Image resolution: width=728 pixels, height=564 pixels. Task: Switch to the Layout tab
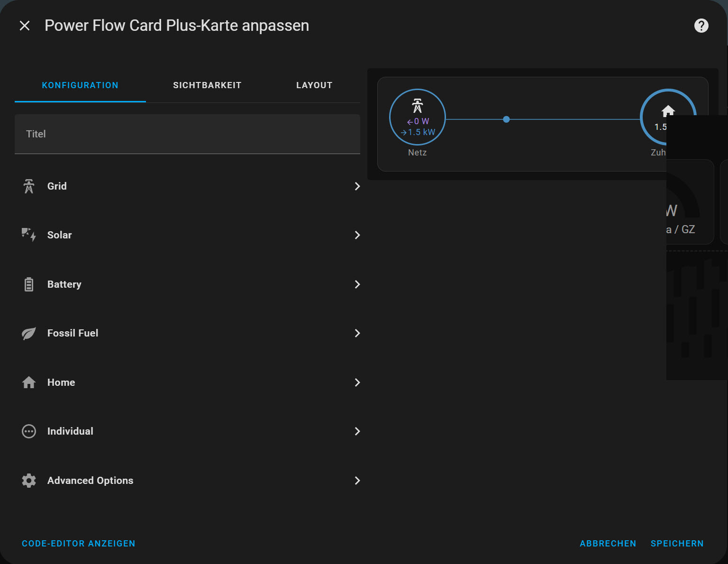pyautogui.click(x=314, y=85)
